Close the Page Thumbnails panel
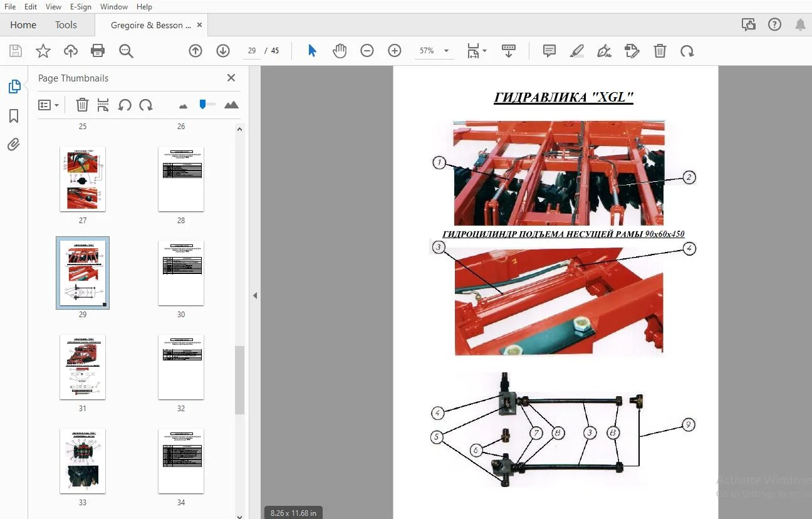Image resolution: width=812 pixels, height=519 pixels. click(x=231, y=78)
